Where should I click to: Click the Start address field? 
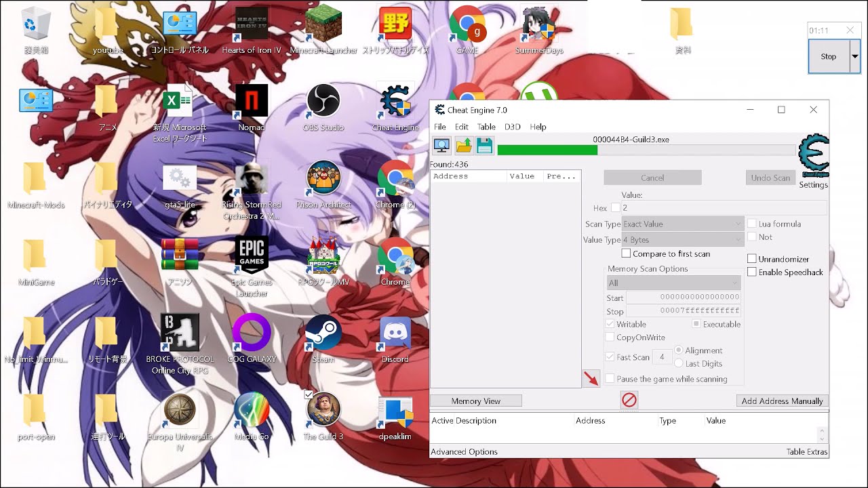tap(684, 298)
